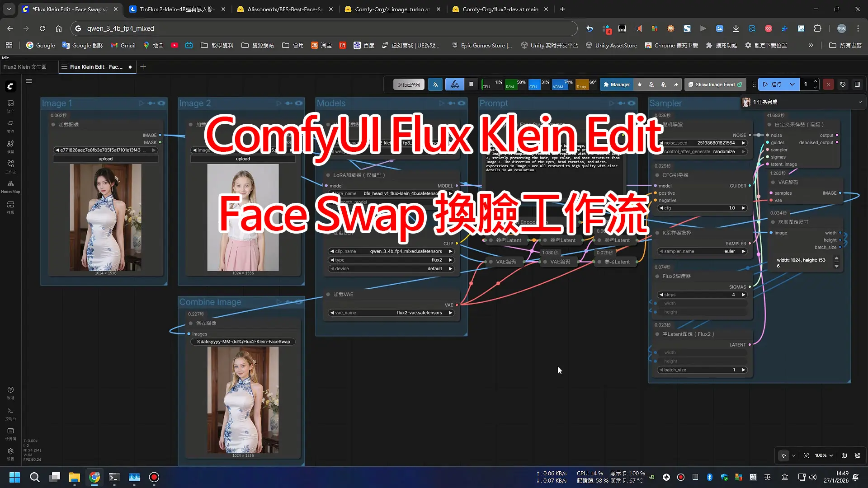The width and height of the screenshot is (868, 488).
Task: Expand the 1 任务完成 task list chevron
Action: [860, 102]
